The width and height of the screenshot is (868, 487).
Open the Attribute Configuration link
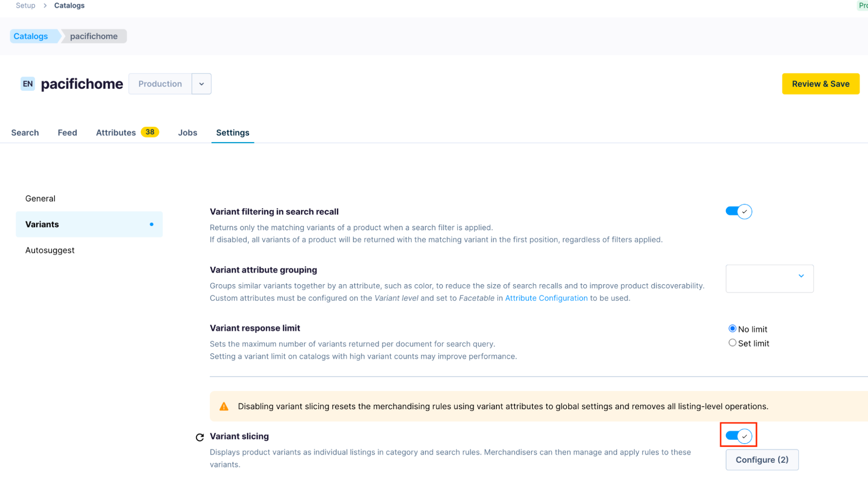click(x=546, y=298)
